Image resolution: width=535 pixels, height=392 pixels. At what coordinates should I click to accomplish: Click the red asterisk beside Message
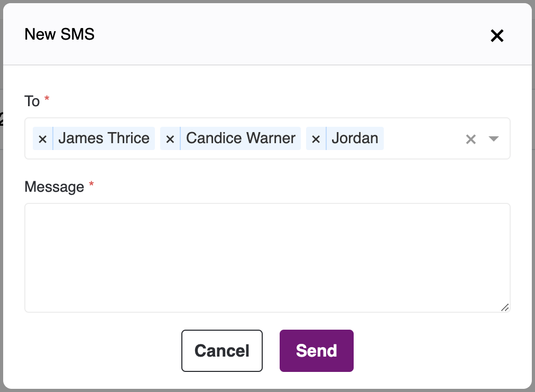(91, 185)
